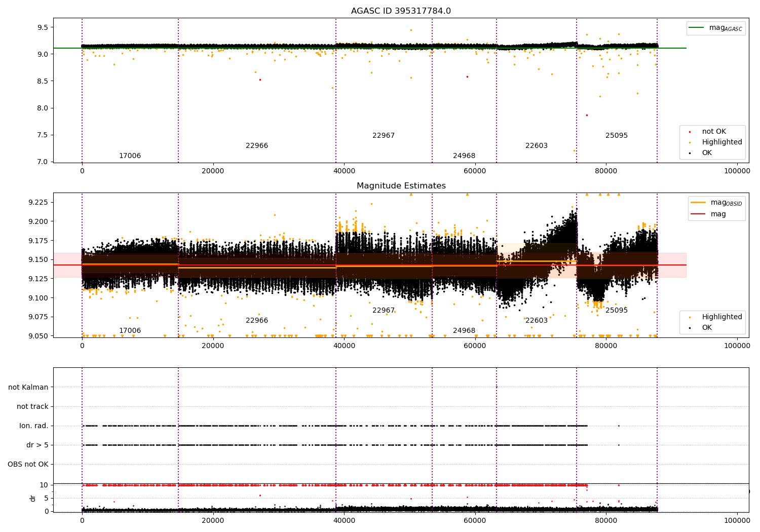
Task: Click 80000 x-axis tick under Magnitude Estimates
Action: pyautogui.click(x=606, y=346)
